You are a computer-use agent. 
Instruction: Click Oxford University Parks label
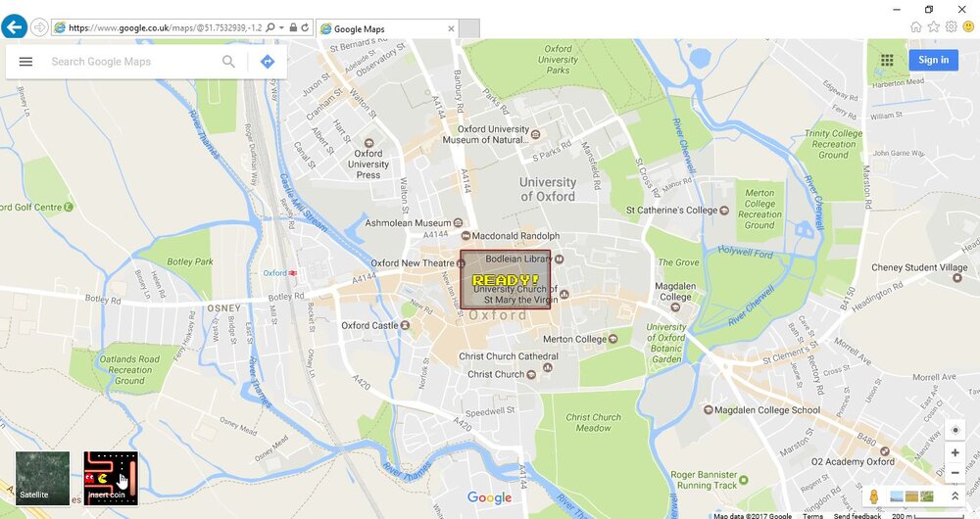click(x=558, y=60)
